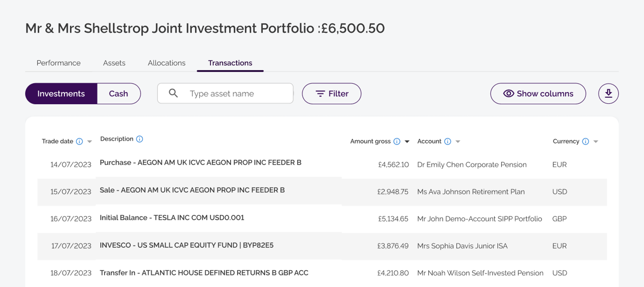This screenshot has height=287, width=644.
Task: Open the Filter button
Action: tap(332, 94)
